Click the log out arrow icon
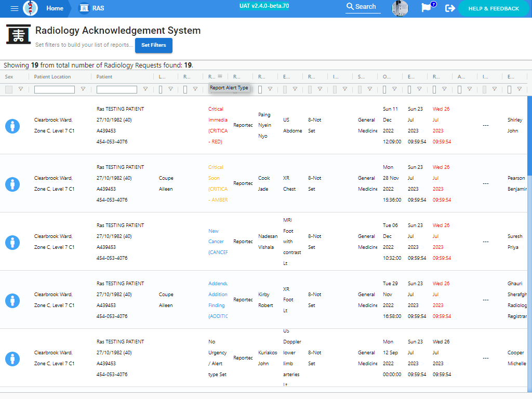 (x=450, y=8)
